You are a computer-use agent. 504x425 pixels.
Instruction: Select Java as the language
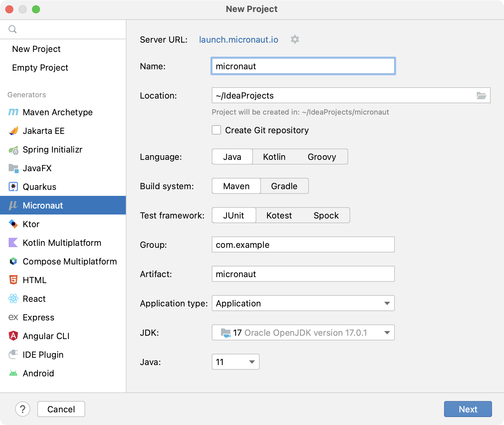tap(232, 157)
